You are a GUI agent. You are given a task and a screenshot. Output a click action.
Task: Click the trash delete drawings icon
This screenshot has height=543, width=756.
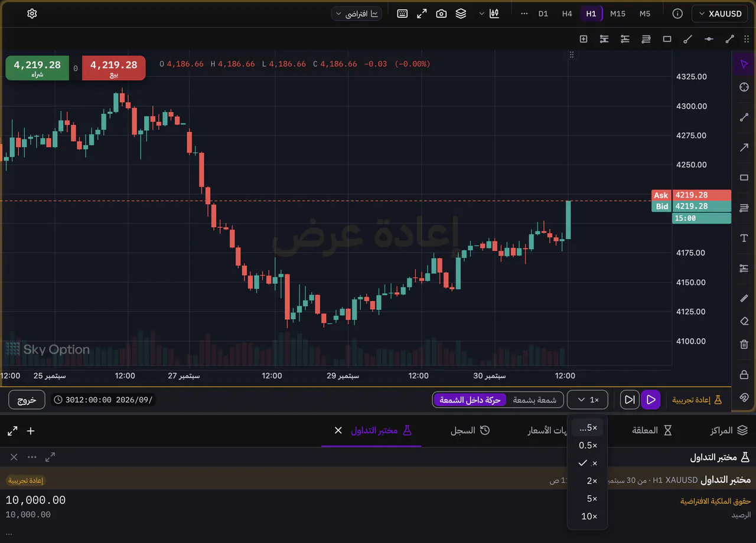[744, 344]
